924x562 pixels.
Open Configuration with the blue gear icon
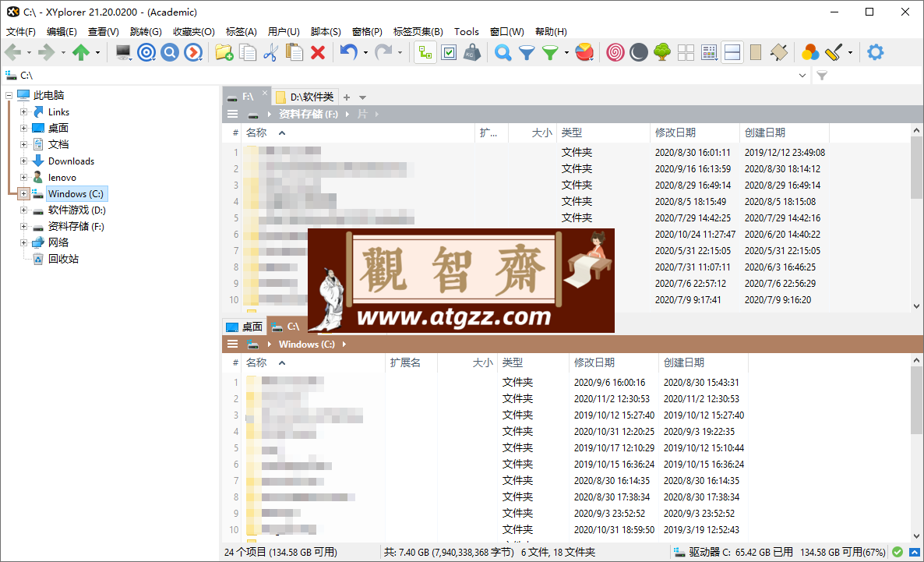(x=876, y=52)
